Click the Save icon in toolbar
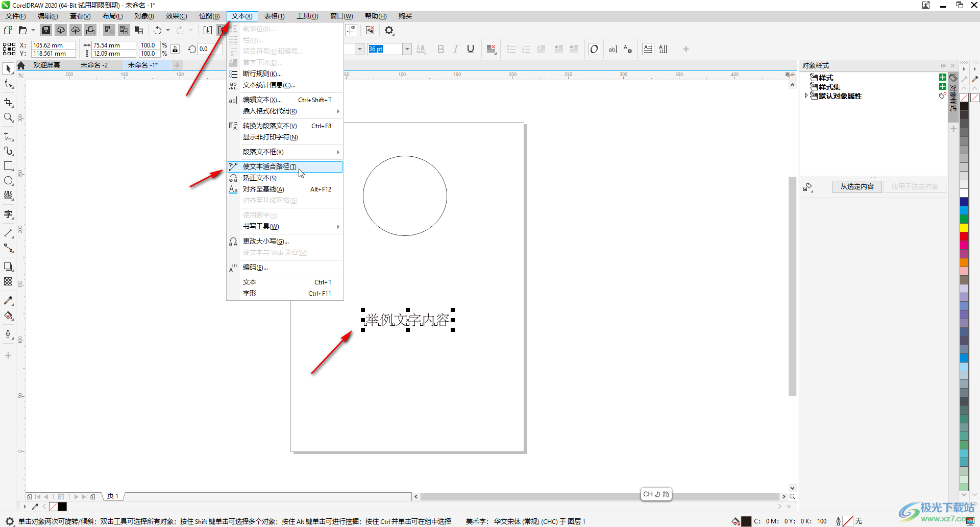Image resolution: width=980 pixels, height=527 pixels. (x=46, y=30)
